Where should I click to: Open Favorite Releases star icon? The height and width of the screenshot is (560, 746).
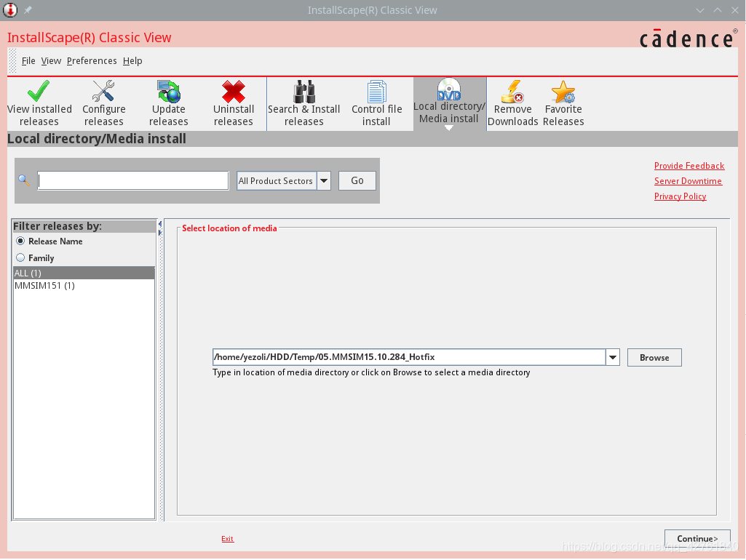pyautogui.click(x=563, y=92)
